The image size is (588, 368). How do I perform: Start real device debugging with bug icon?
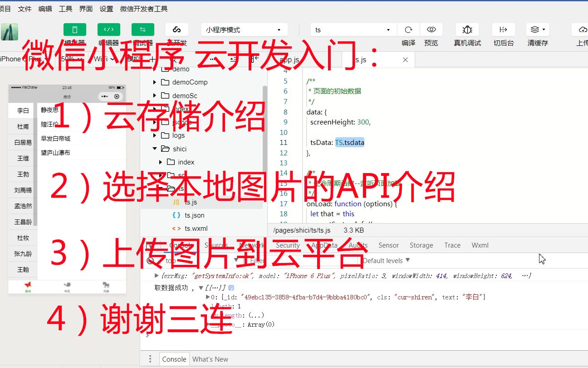click(x=467, y=30)
